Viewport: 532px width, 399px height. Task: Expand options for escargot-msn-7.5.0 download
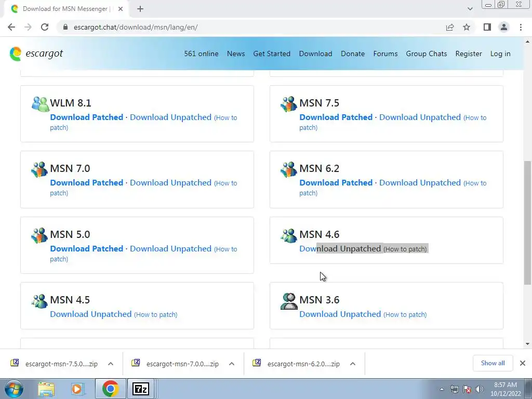point(111,364)
